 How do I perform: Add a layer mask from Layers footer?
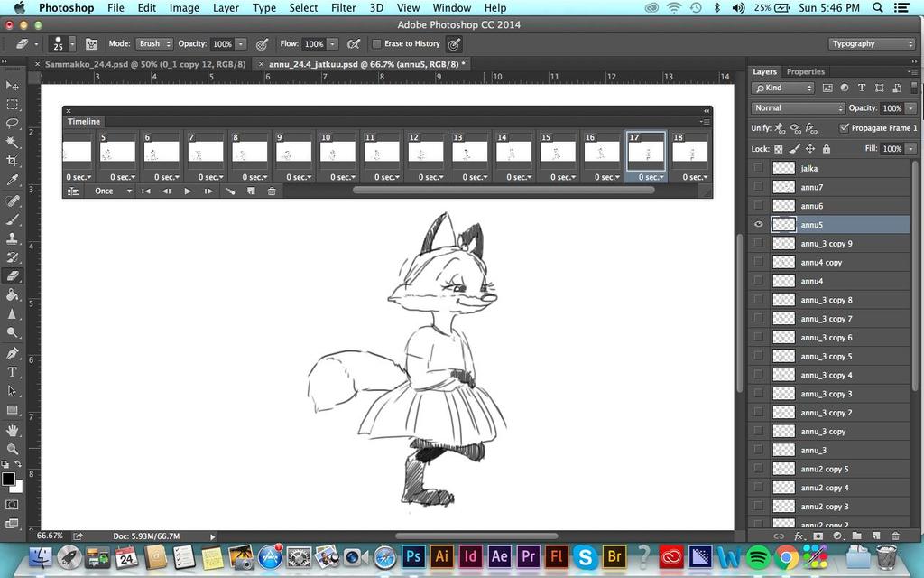click(x=818, y=536)
